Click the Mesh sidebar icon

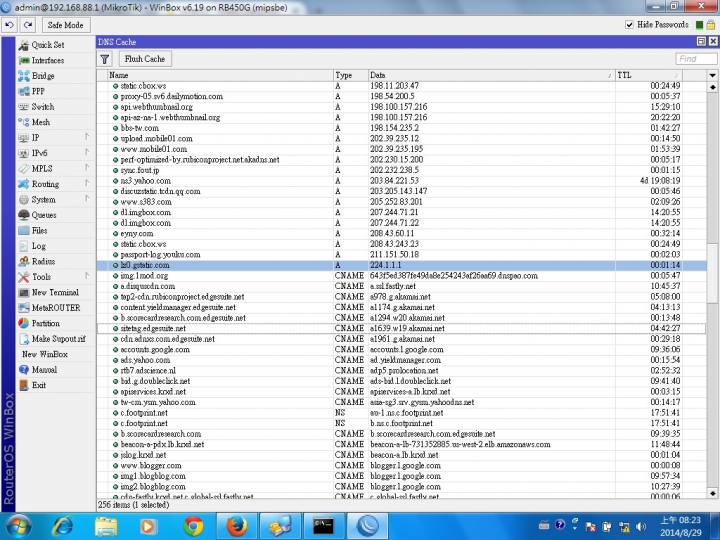pyautogui.click(x=23, y=122)
